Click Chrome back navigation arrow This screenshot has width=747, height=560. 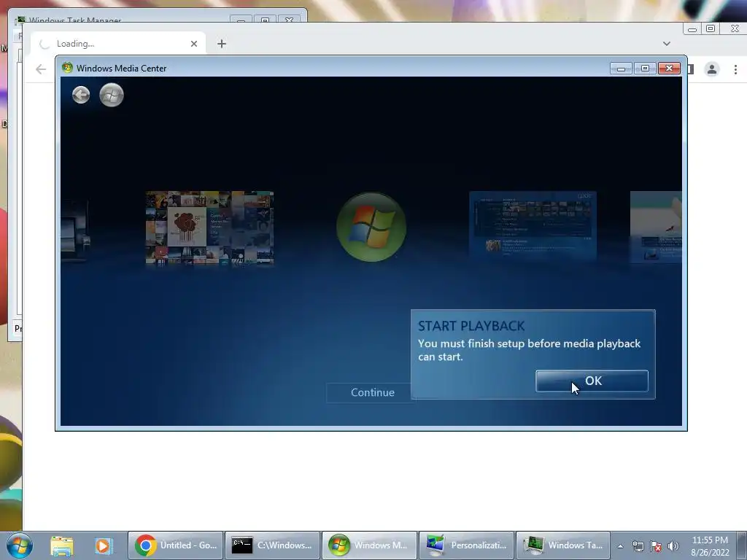click(x=41, y=69)
